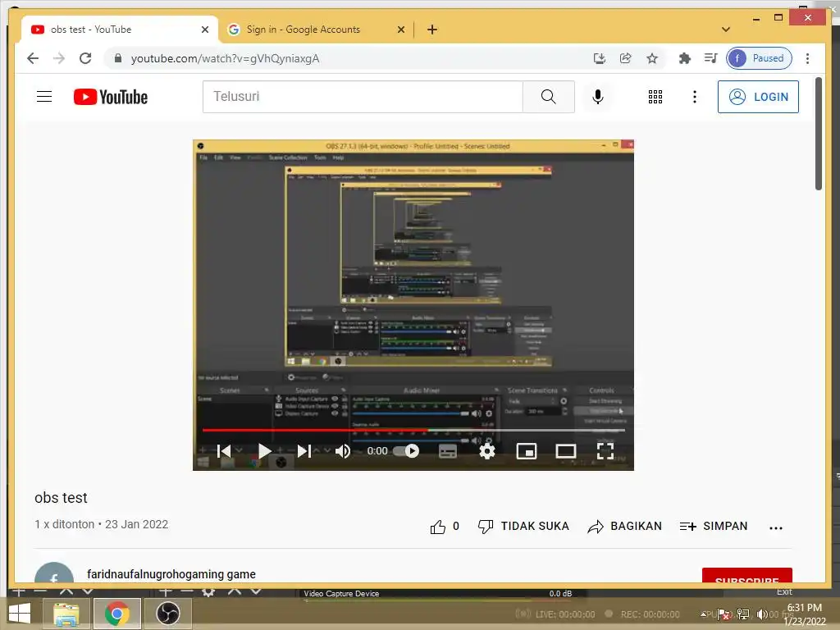Screen dimensions: 840x630
Task: Open the tab search dropdown chevron
Action: 726,30
